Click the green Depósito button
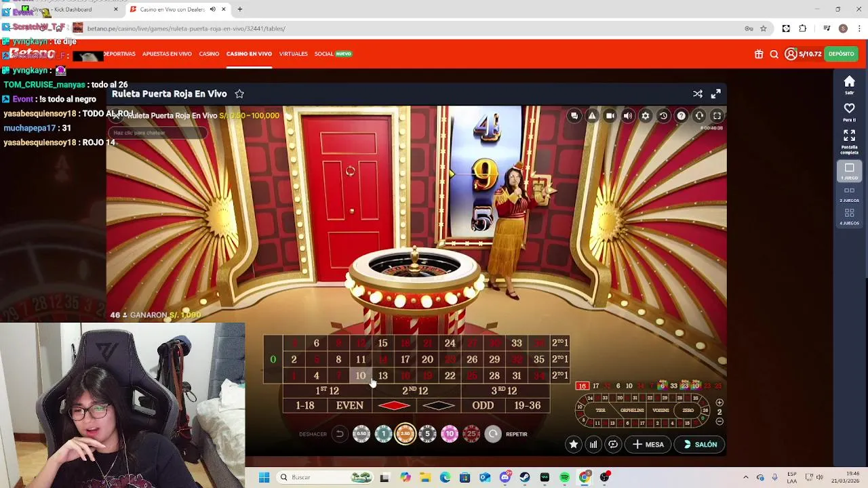868x488 pixels. (841, 54)
